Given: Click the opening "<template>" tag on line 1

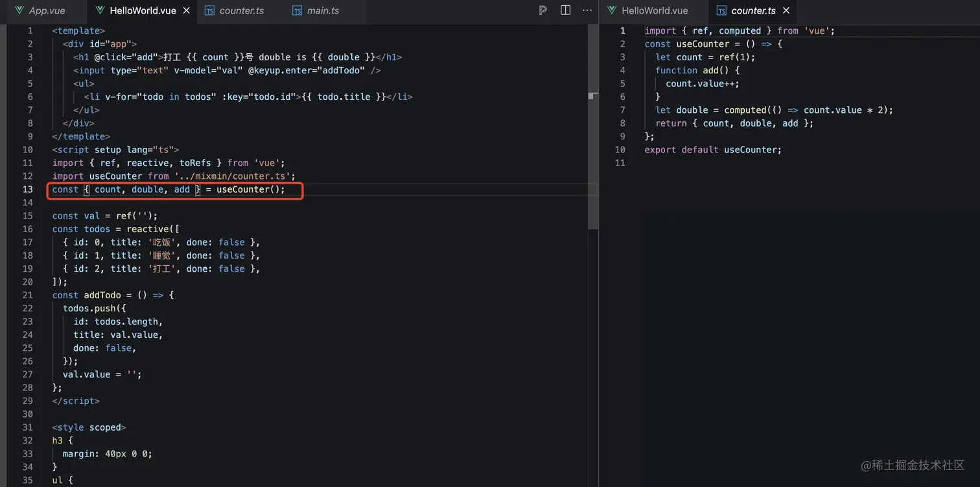Looking at the screenshot, I should (x=78, y=30).
